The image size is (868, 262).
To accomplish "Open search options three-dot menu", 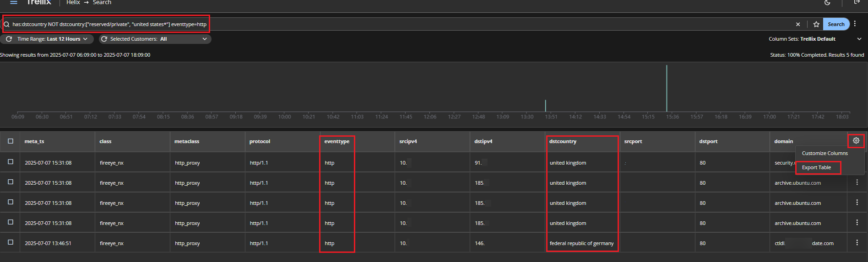I will click(x=855, y=24).
